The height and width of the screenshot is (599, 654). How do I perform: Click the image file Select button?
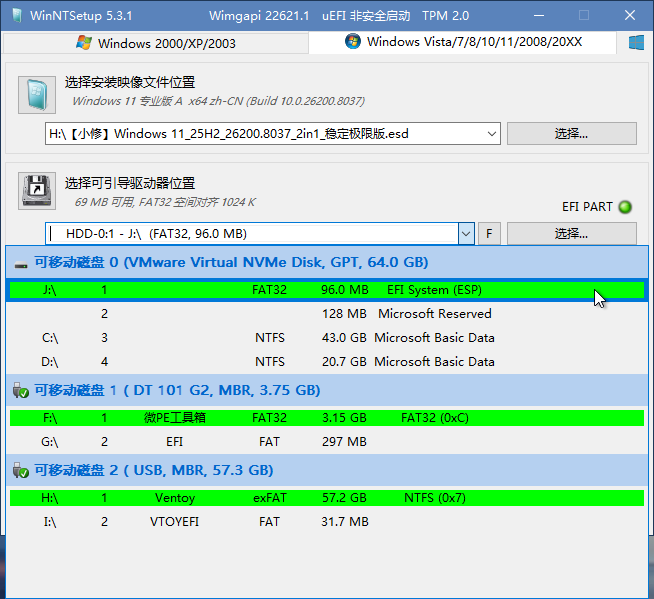point(571,133)
